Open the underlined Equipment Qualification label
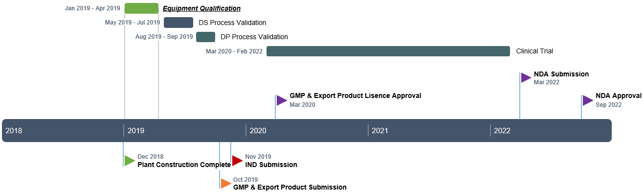The width and height of the screenshot is (644, 193). click(x=201, y=8)
